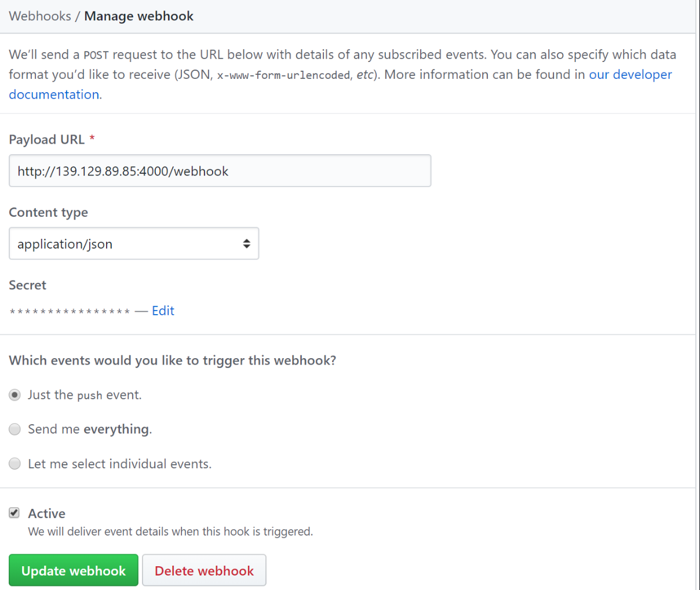Screen dimensions: 700x590
Task: Toggle the Active checkbox
Action: [x=14, y=513]
